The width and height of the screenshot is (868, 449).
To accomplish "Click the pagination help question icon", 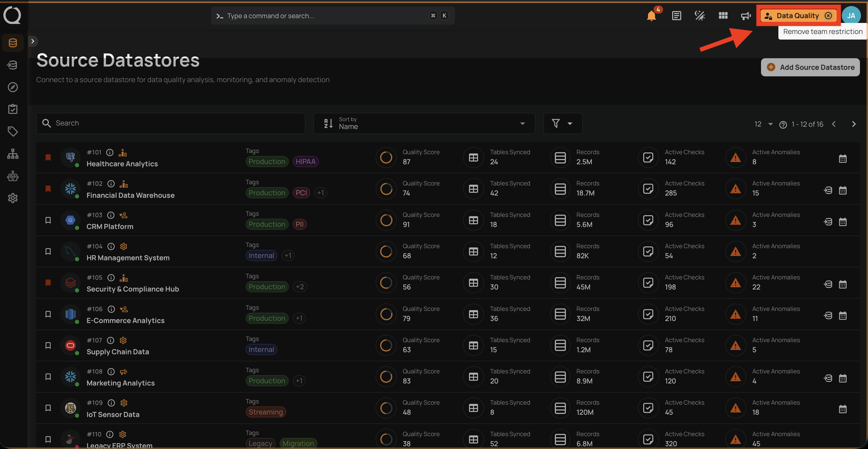I will (x=783, y=125).
